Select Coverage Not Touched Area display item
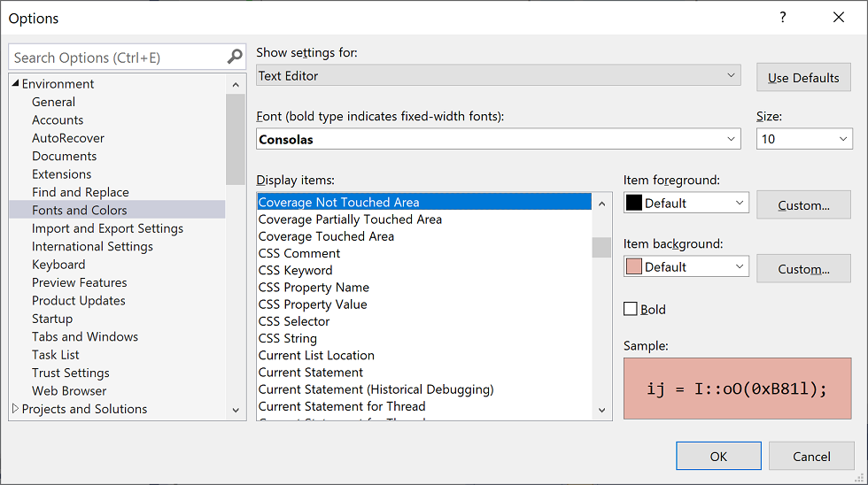Image resolution: width=868 pixels, height=485 pixels. 424,202
